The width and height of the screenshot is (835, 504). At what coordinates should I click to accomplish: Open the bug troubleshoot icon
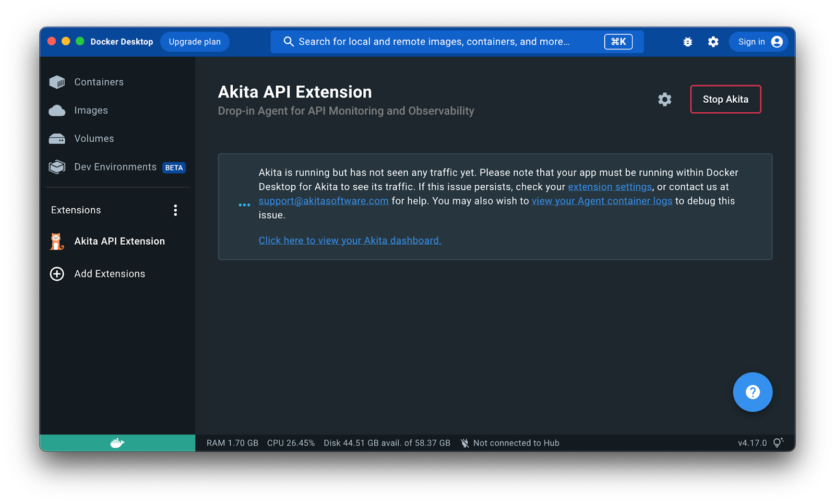tap(688, 42)
